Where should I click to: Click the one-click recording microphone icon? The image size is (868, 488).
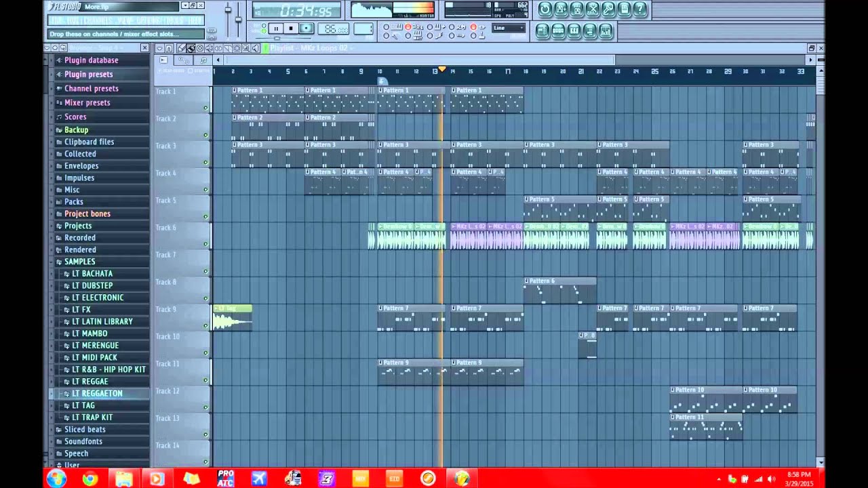click(608, 9)
